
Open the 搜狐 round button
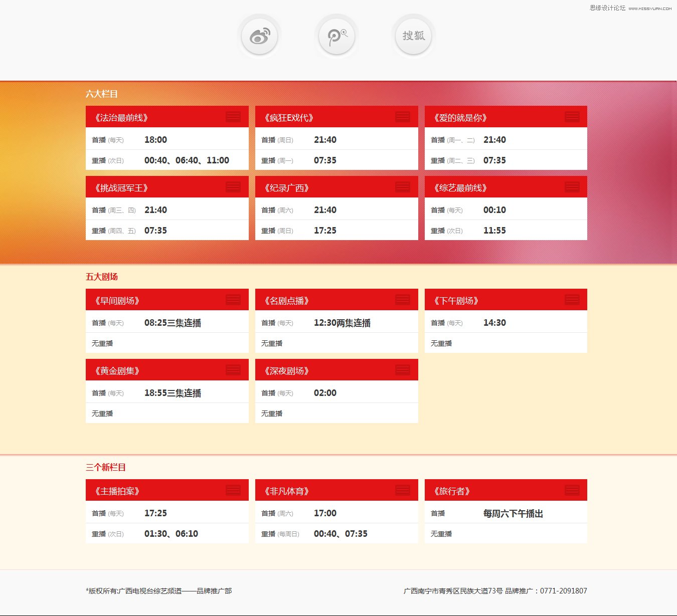413,36
